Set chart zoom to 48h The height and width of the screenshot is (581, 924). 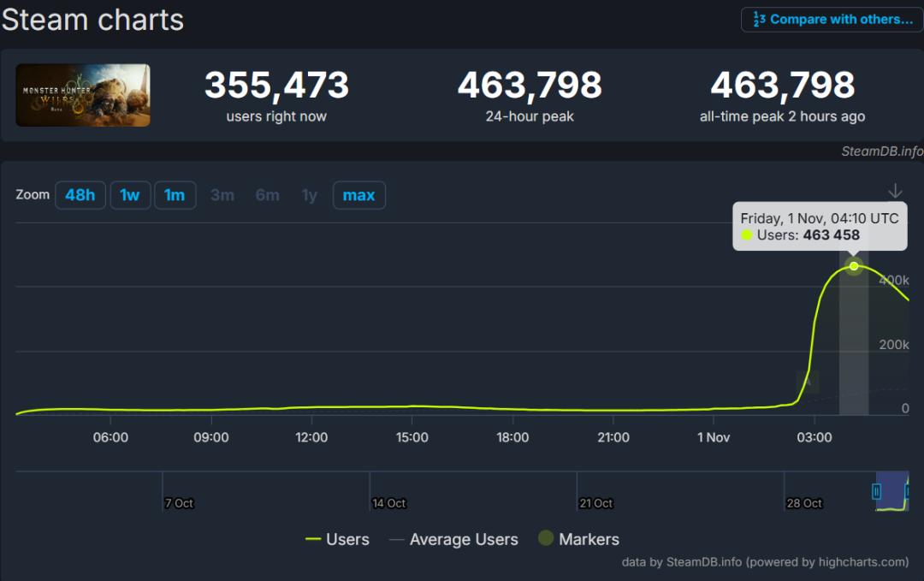80,195
